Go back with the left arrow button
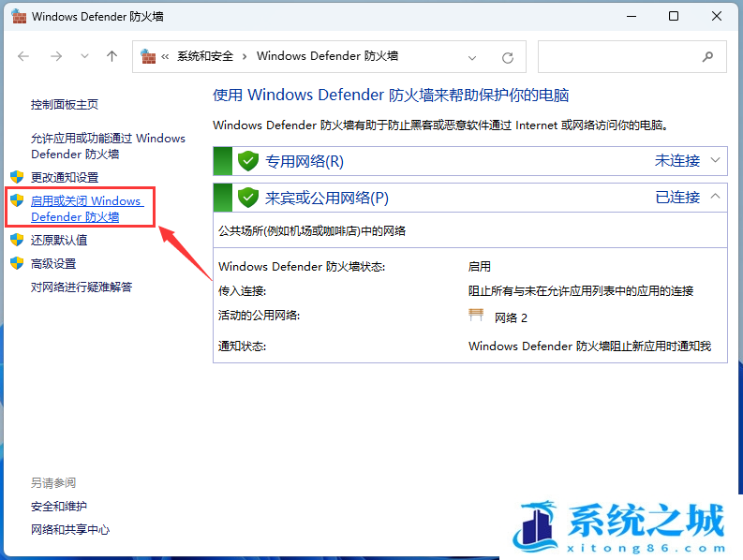This screenshot has height=560, width=743. click(x=23, y=56)
